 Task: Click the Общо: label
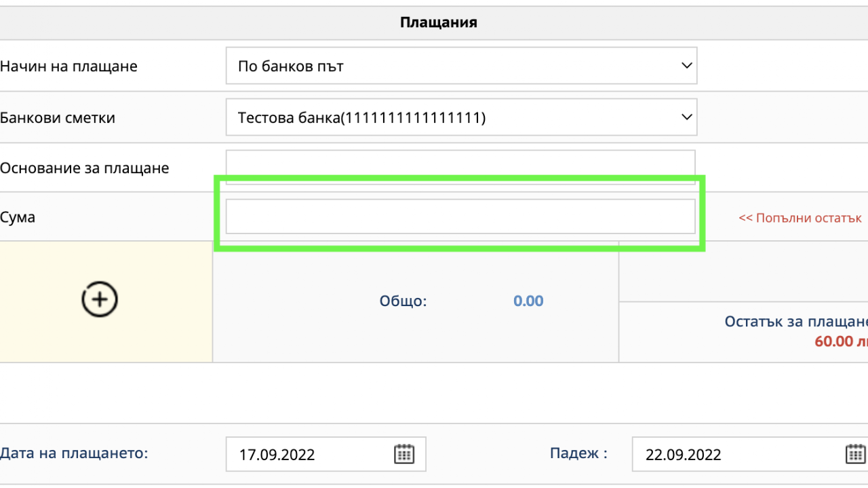[x=403, y=301]
